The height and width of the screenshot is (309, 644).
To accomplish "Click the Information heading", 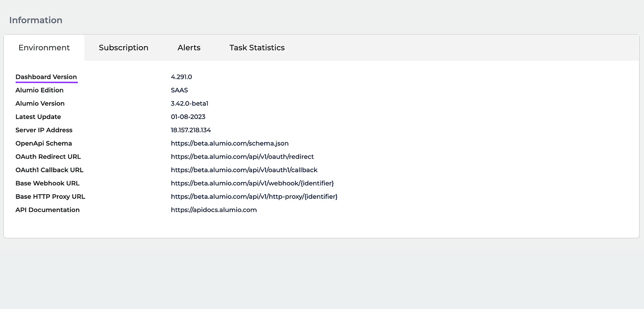I will [x=35, y=20].
